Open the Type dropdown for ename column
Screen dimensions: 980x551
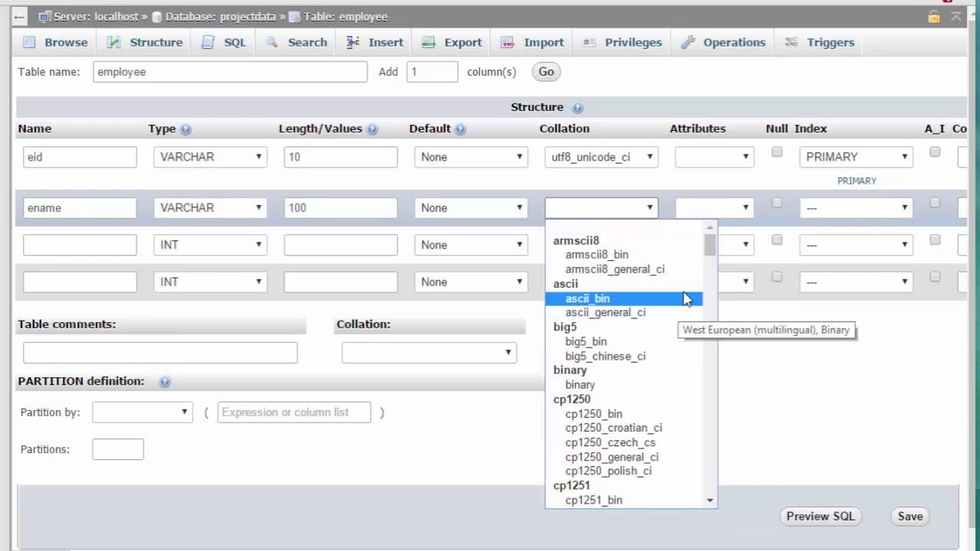(211, 207)
